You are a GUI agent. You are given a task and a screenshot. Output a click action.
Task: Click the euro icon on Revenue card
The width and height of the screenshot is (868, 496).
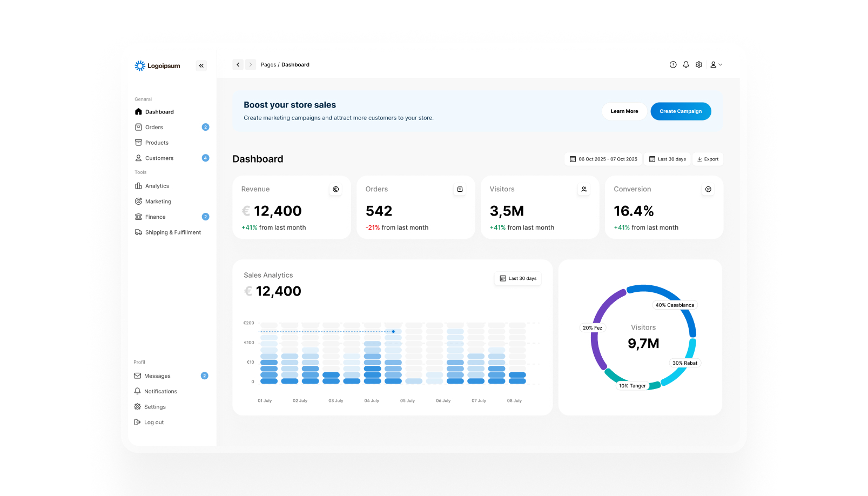point(336,190)
